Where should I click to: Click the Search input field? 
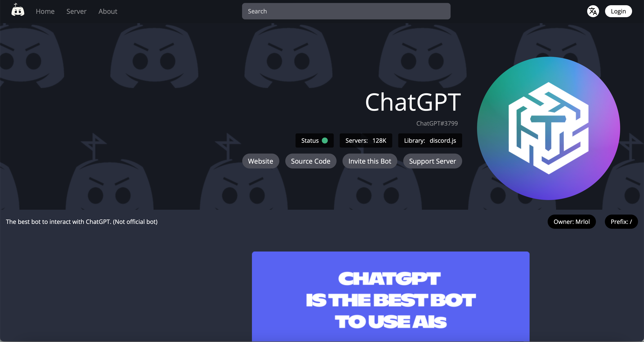pyautogui.click(x=346, y=11)
